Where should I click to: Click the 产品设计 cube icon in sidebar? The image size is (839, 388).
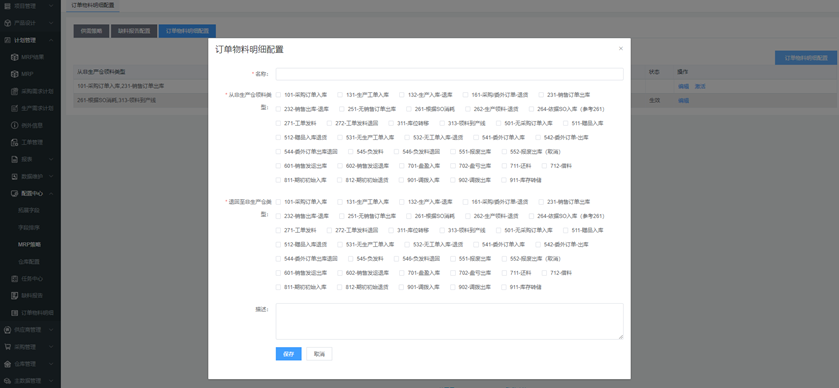point(7,23)
